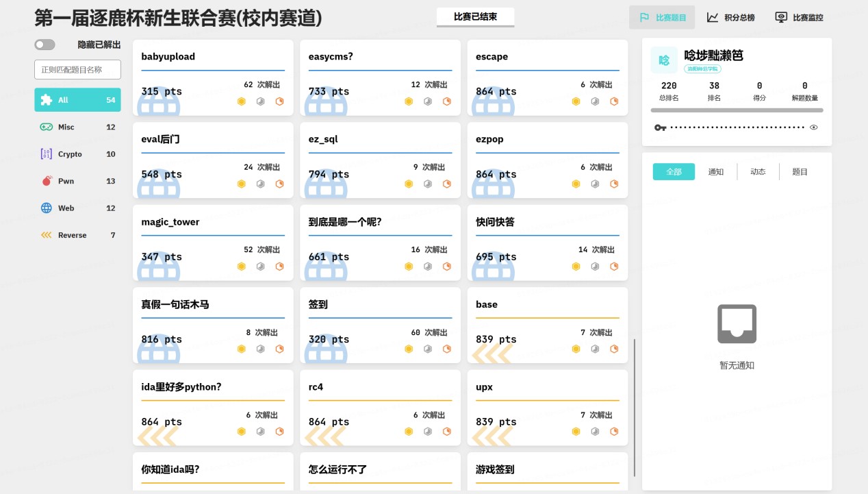Click the Web globe category icon
The height and width of the screenshot is (494, 868).
[x=46, y=208]
